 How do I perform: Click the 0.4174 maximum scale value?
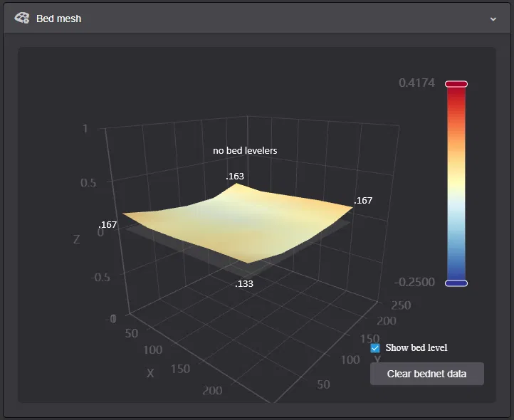[416, 83]
